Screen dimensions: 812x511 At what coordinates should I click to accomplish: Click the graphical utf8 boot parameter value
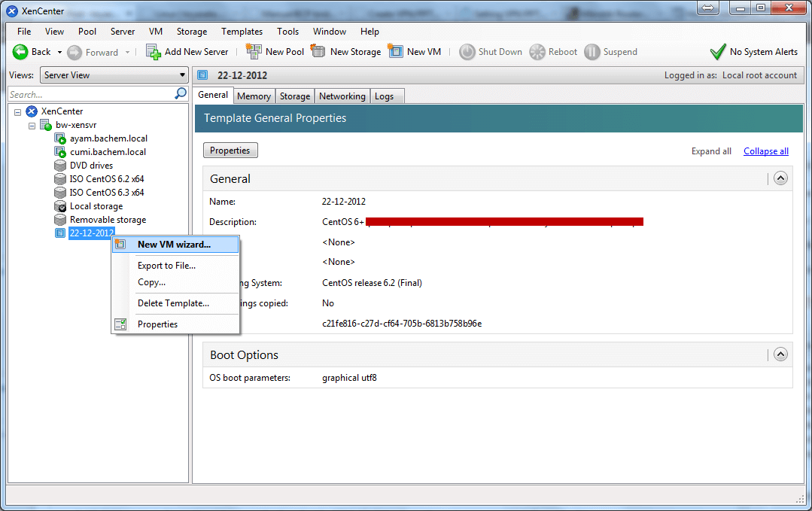point(349,378)
